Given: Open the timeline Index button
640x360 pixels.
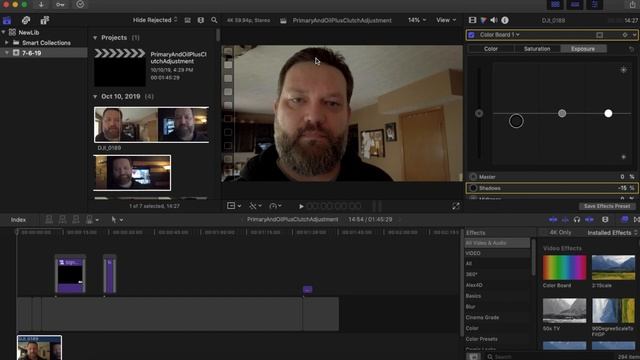Looking at the screenshot, I should pos(18,220).
